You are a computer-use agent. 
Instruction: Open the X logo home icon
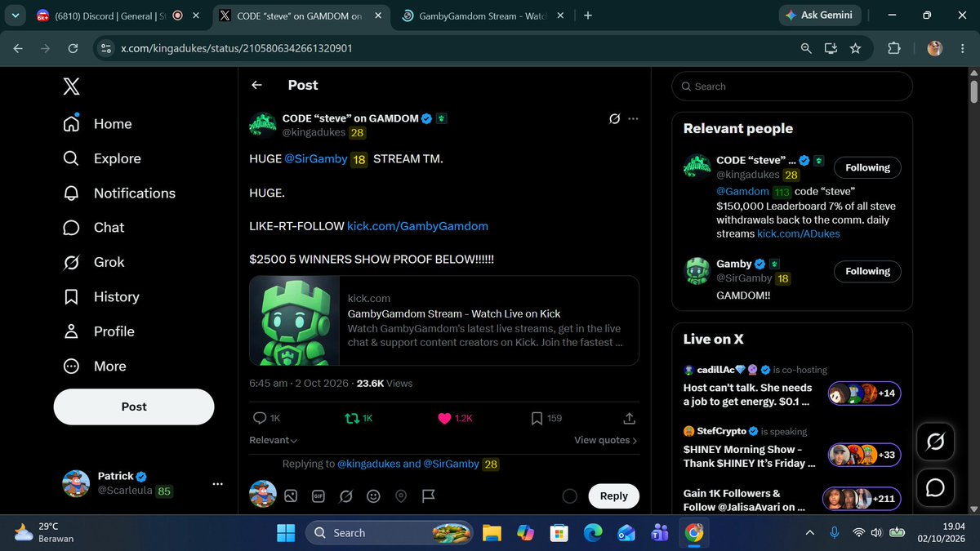pyautogui.click(x=71, y=86)
